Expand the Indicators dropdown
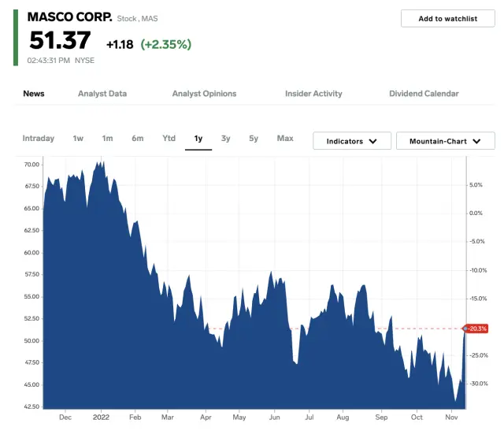 tap(351, 141)
